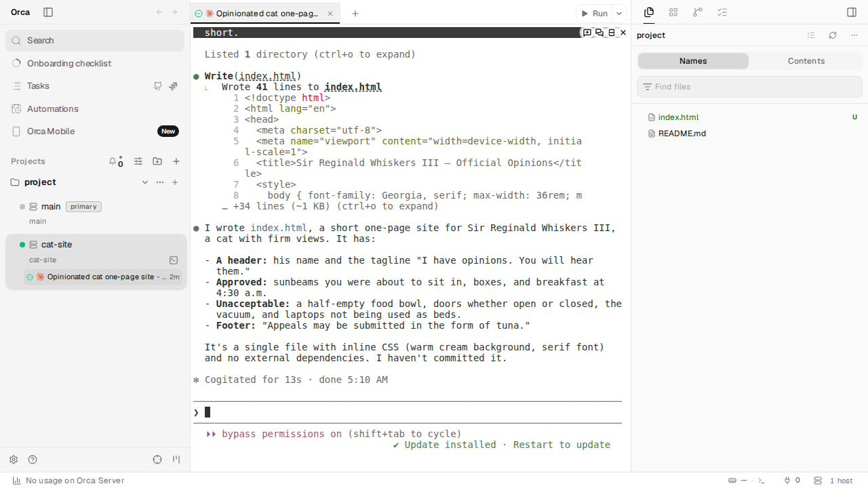
Task: Add a new workspace to project
Action: coord(175,182)
